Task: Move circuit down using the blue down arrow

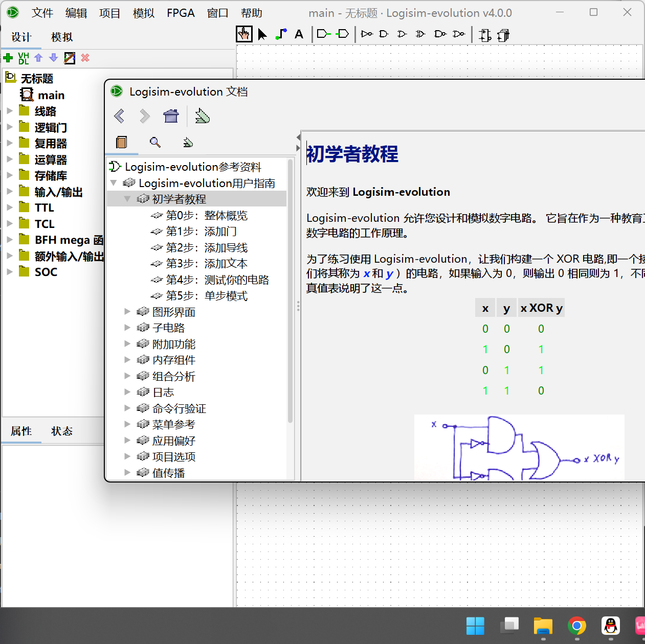Action: click(x=53, y=58)
